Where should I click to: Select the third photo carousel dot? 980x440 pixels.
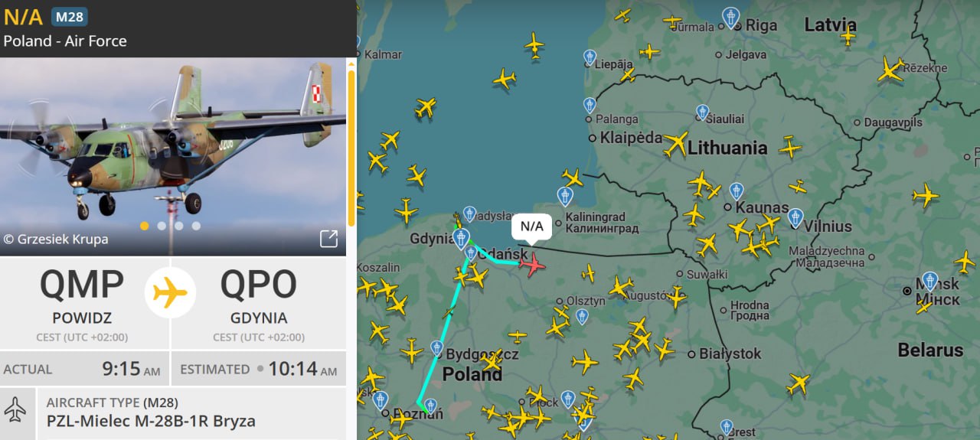pyautogui.click(x=178, y=226)
